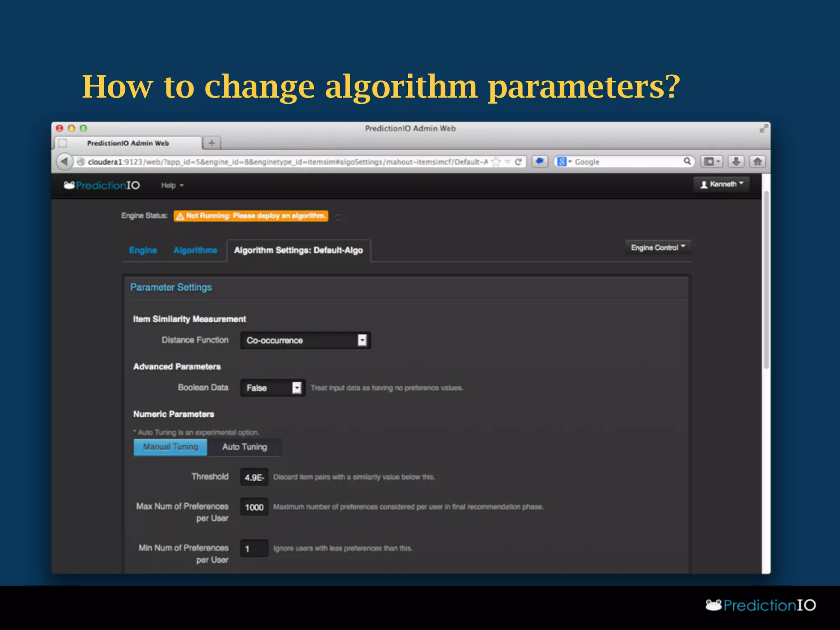Screen dimensions: 840x630
Task: Open the bookmarks menu toolbar button
Action: (712, 161)
